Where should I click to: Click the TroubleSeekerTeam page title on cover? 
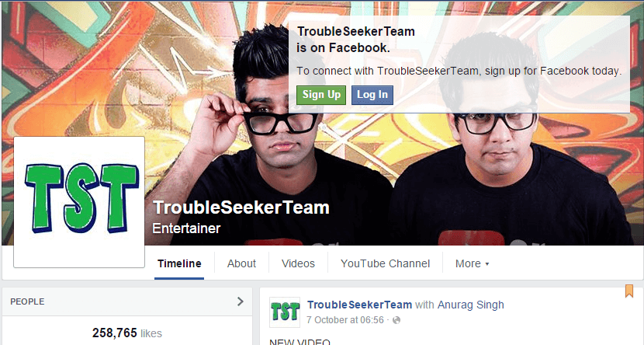coord(241,207)
